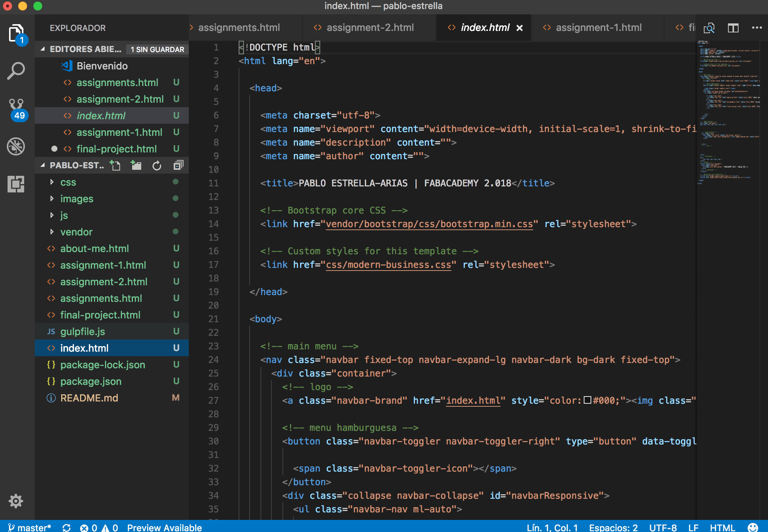Open README.md in file tree
Viewport: 768px width, 532px height.
tap(112, 398)
